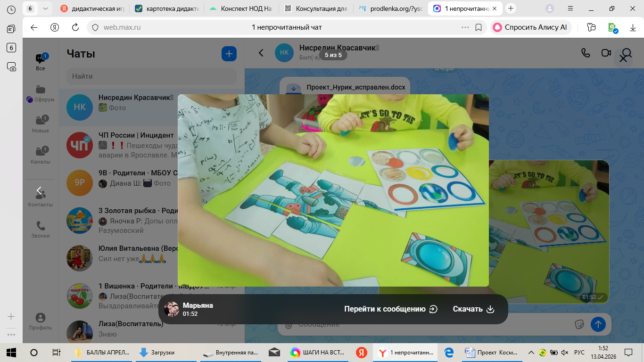The image size is (644, 362).
Task: Open Каналы section in sidebar
Action: pos(41,155)
